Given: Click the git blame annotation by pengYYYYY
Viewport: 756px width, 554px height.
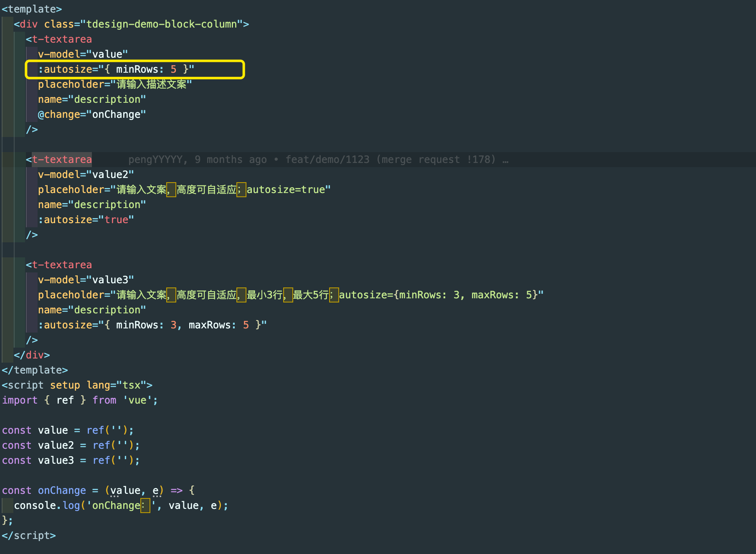Looking at the screenshot, I should coord(317,159).
